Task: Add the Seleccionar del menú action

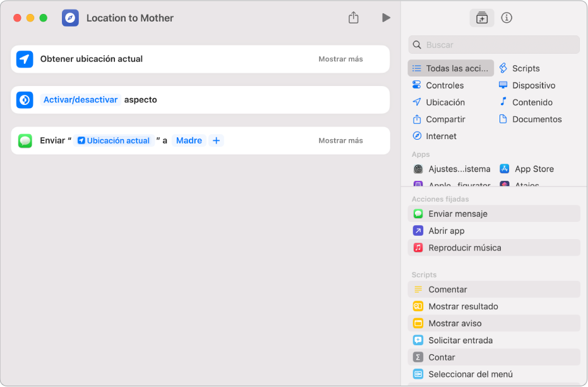Action: coord(493,374)
